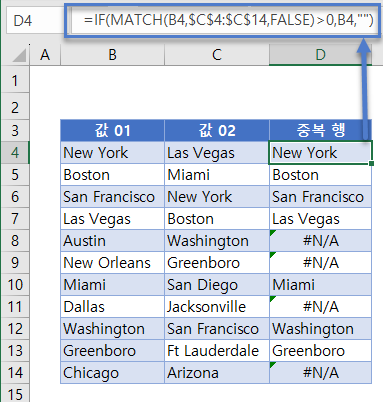Click inside the formula bar text

pos(229,20)
